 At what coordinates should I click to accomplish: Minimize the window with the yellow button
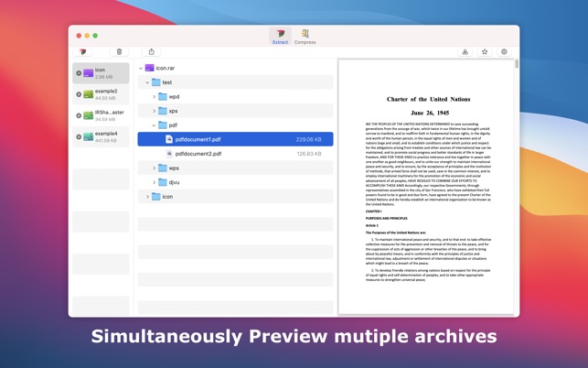click(x=87, y=36)
